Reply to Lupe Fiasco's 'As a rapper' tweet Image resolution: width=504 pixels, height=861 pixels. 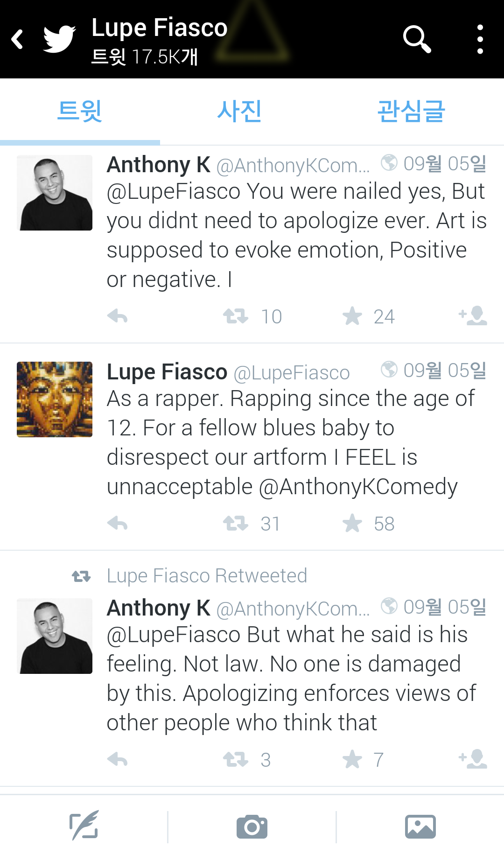tap(117, 524)
